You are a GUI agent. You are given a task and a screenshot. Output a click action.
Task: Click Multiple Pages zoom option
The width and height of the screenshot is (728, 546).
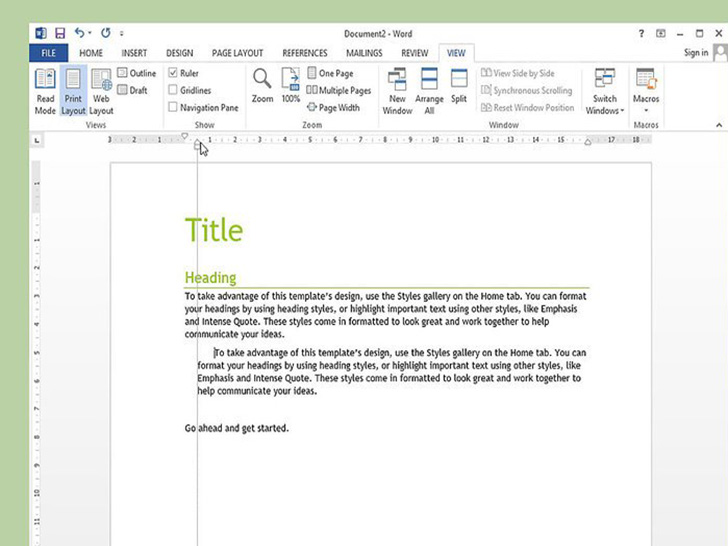tap(338, 90)
